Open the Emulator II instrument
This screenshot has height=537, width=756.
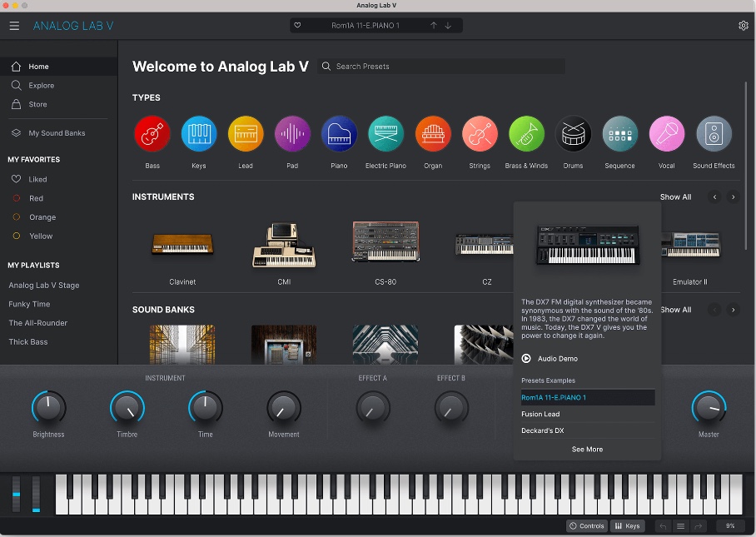[690, 245]
